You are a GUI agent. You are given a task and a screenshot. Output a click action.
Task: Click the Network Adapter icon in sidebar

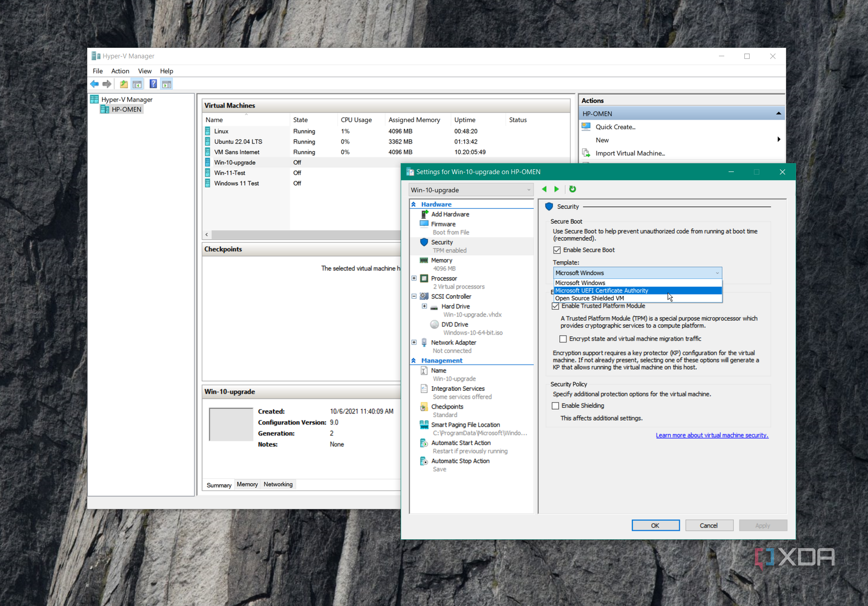pyautogui.click(x=425, y=342)
